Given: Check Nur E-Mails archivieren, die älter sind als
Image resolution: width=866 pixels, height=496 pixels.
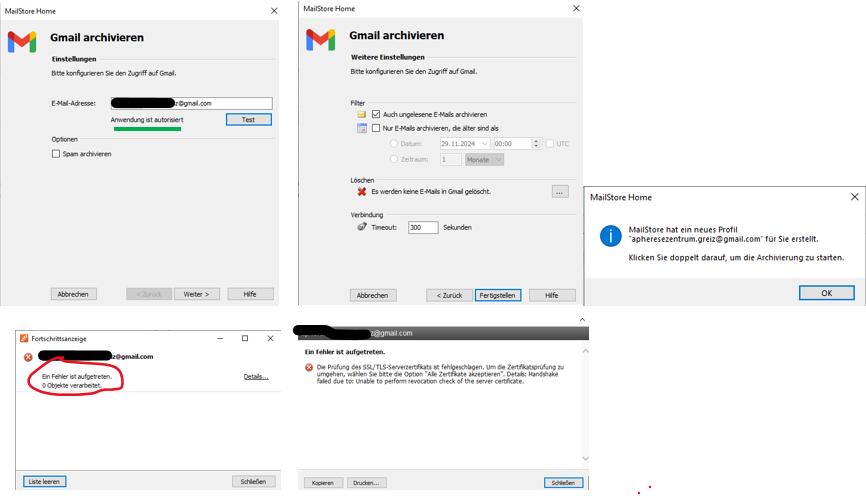Looking at the screenshot, I should click(376, 128).
